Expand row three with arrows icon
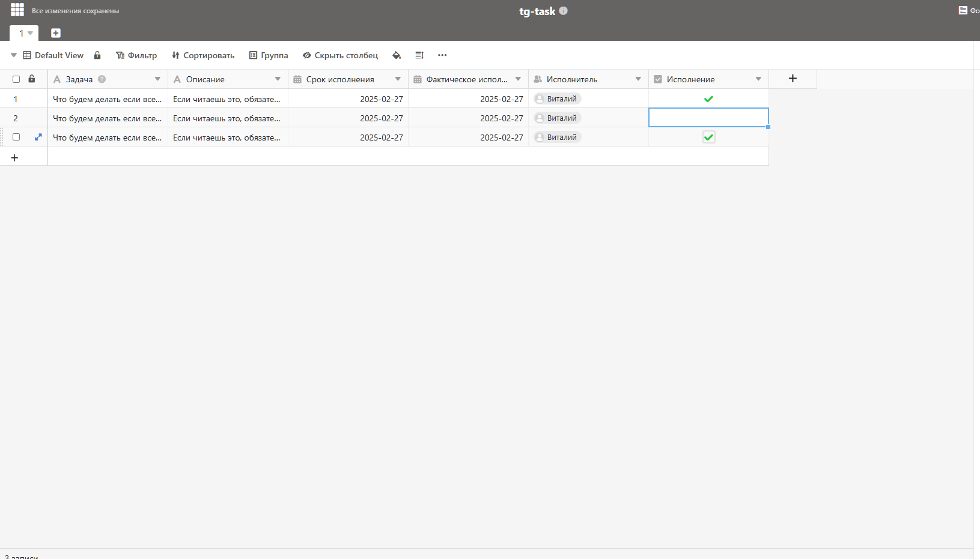Image resolution: width=980 pixels, height=559 pixels. coord(38,137)
